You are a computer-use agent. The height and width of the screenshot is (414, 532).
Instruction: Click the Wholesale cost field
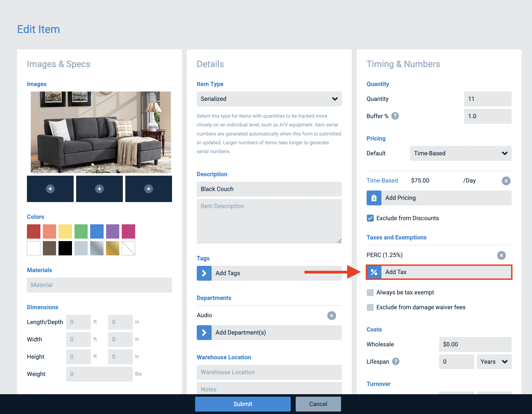[475, 344]
